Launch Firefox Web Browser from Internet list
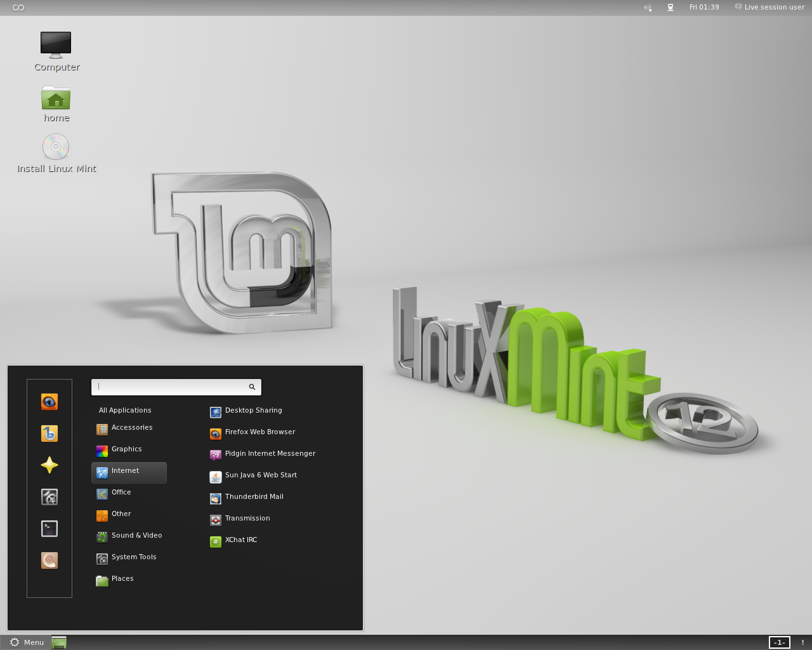Viewport: 812px width, 650px height. coord(252,432)
